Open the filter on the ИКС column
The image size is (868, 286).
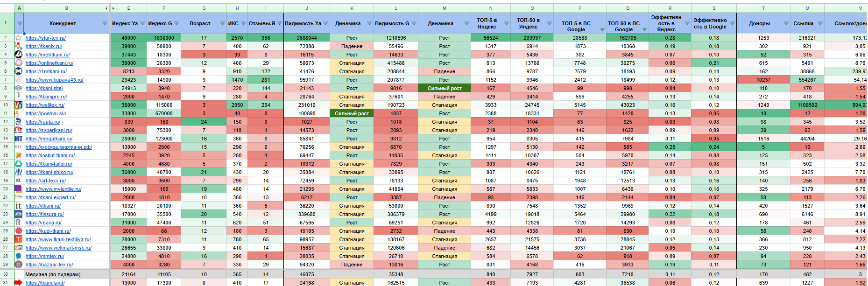(243, 23)
